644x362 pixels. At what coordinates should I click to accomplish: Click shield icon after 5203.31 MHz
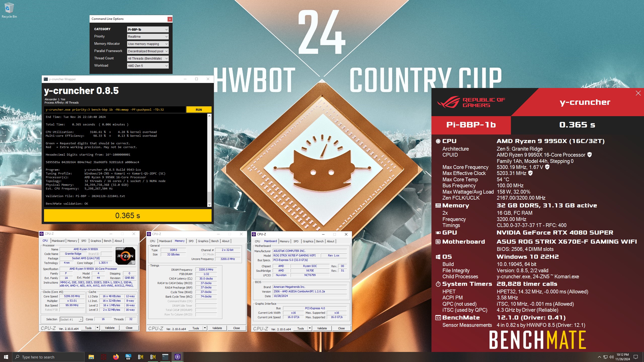[530, 173]
